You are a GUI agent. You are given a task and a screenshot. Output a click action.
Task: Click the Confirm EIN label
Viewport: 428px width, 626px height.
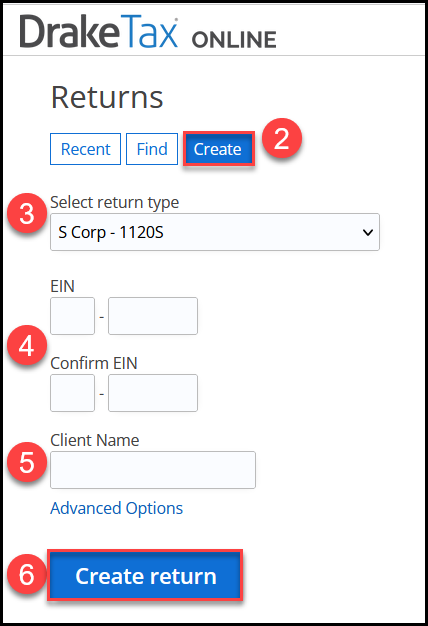(94, 363)
